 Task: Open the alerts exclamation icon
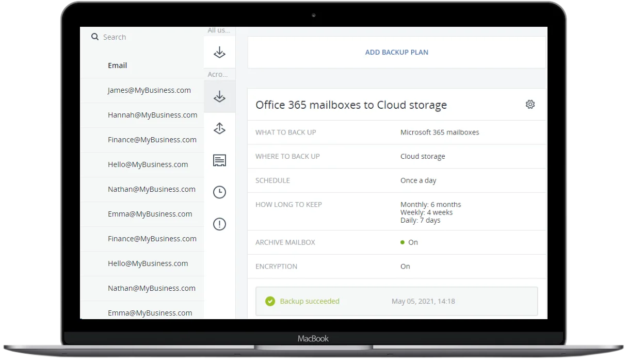click(219, 224)
